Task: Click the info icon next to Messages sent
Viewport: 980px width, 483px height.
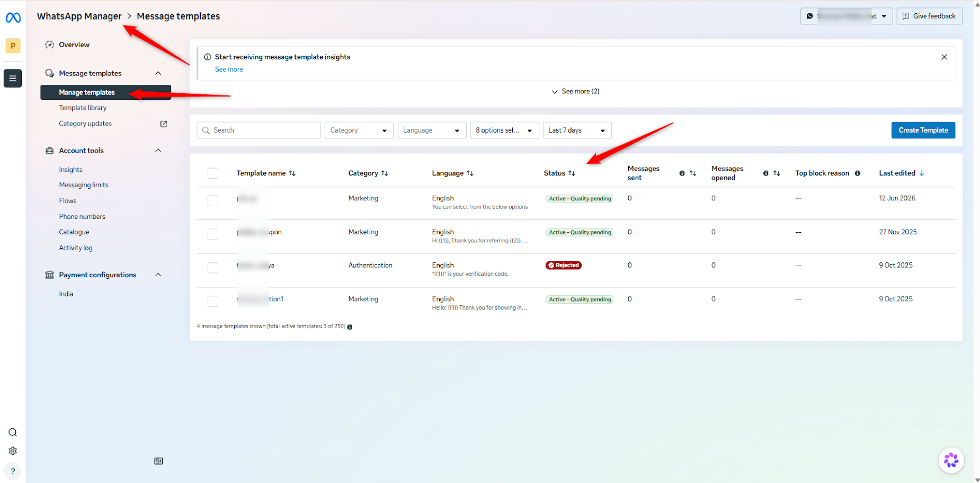Action: click(x=682, y=173)
